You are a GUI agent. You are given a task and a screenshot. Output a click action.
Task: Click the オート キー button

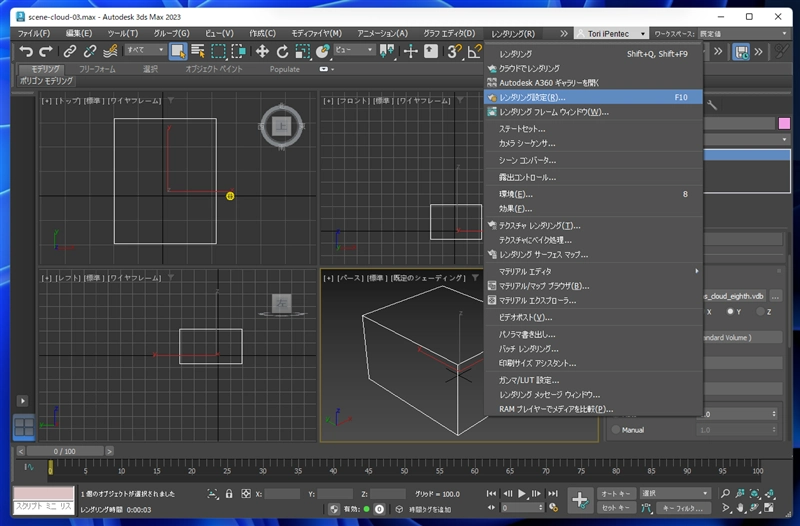(617, 494)
